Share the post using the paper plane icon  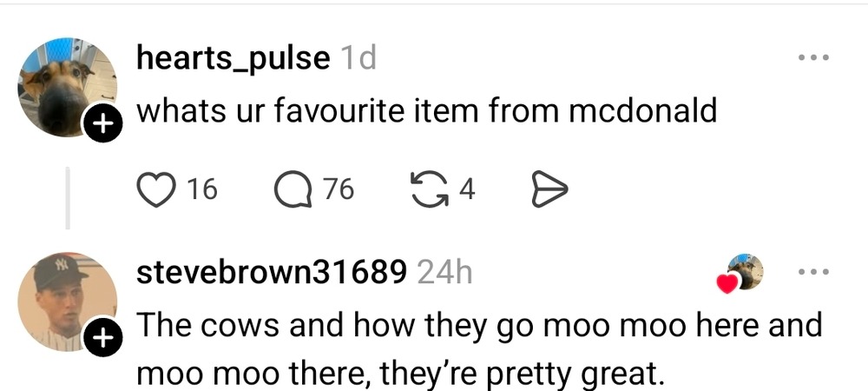[549, 189]
